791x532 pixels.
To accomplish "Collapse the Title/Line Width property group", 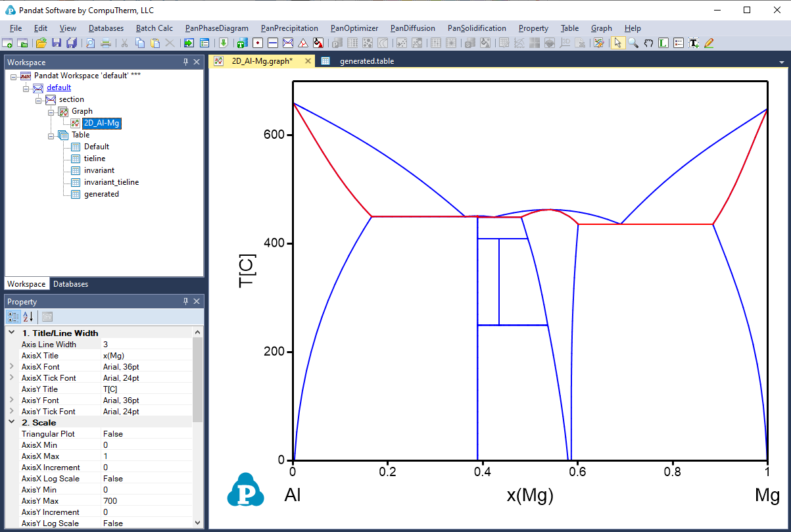I will 12,333.
